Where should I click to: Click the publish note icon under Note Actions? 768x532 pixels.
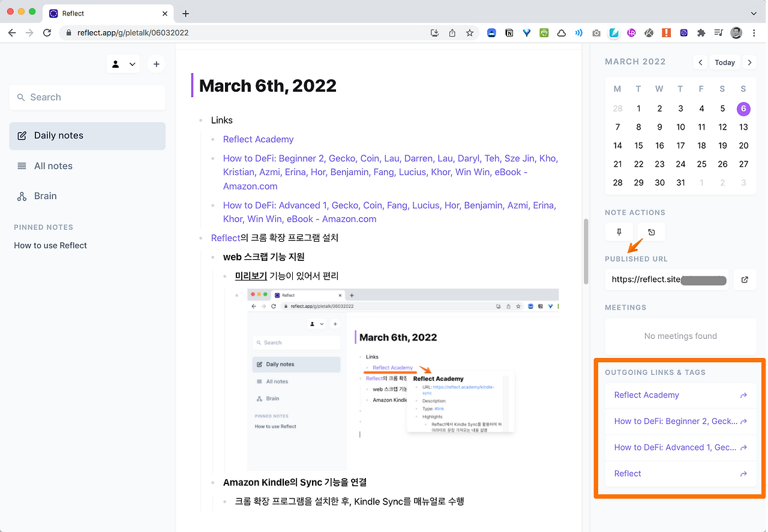652,232
